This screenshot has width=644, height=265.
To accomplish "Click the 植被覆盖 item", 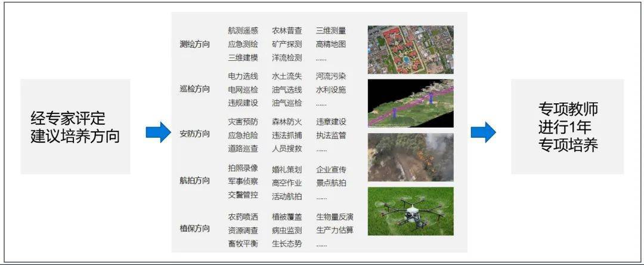I will point(287,217).
